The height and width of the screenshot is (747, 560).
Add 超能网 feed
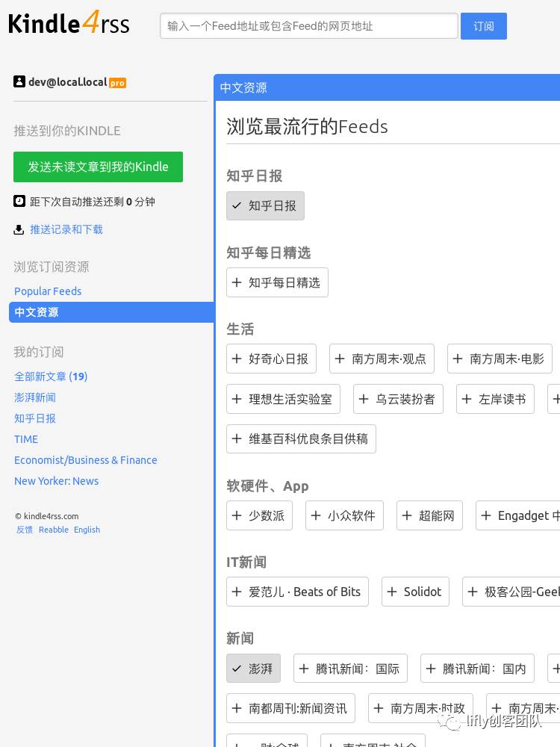pyautogui.click(x=429, y=515)
